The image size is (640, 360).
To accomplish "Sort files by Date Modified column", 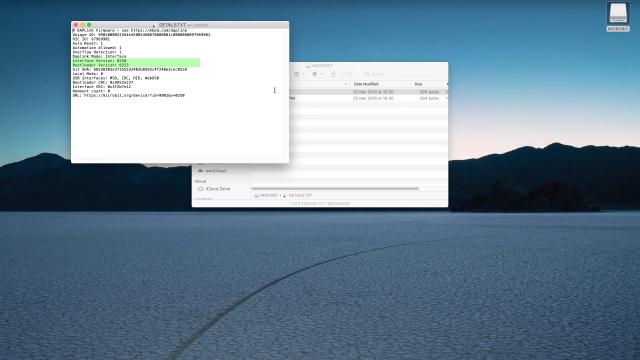I will pyautogui.click(x=366, y=84).
